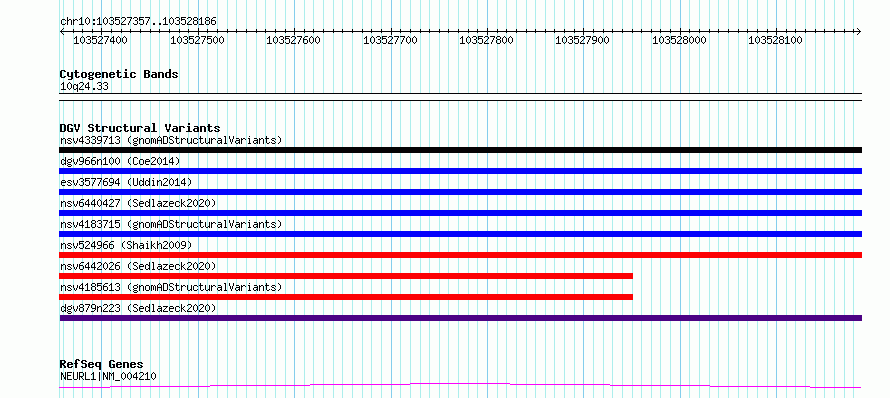
Task: Select the blue nsv6440427 Sedlazeck2020 bar
Action: point(460,213)
